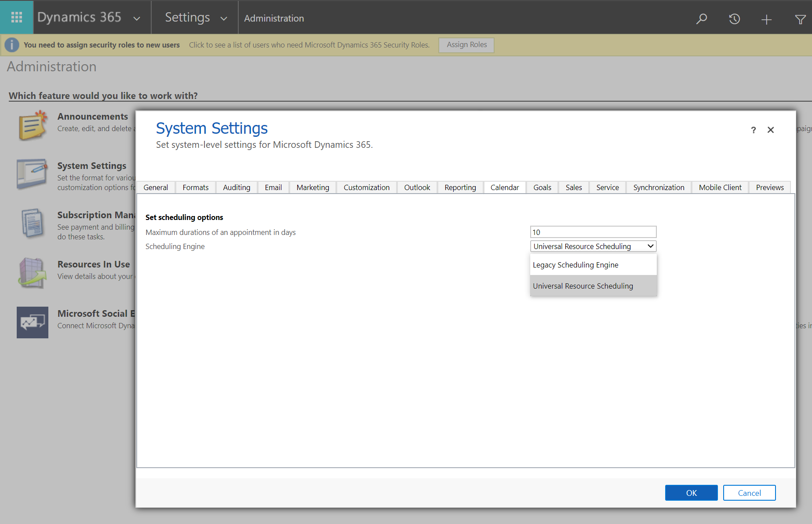Click the plus quick-create icon
This screenshot has width=812, height=524.
(x=766, y=19)
